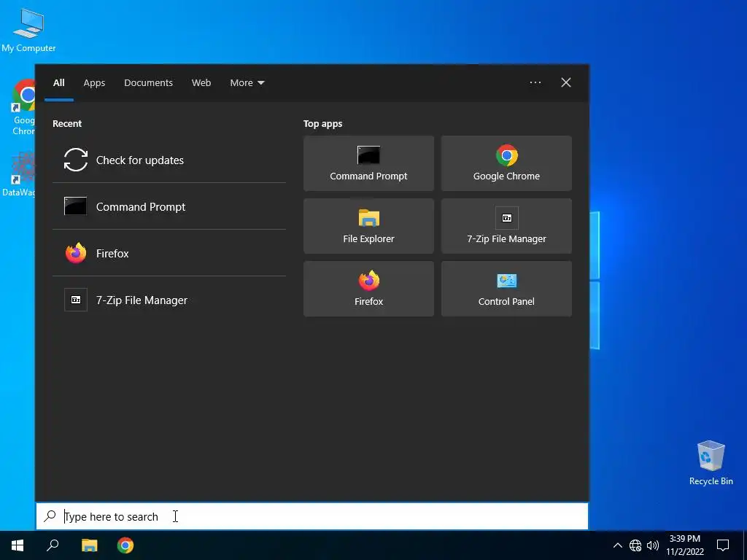The width and height of the screenshot is (747, 560).
Task: Show hidden system tray icons chevron
Action: point(617,545)
